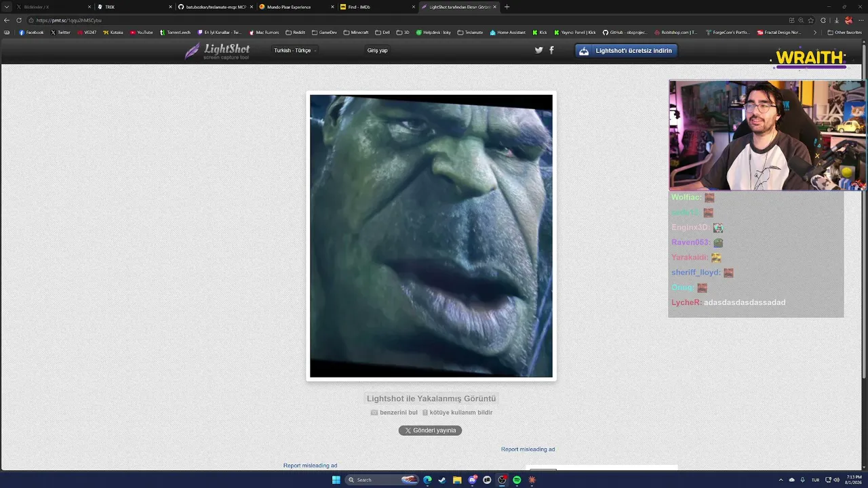Open the Minecraft bookmarks folder
This screenshot has width=868, height=488.
coord(356,33)
